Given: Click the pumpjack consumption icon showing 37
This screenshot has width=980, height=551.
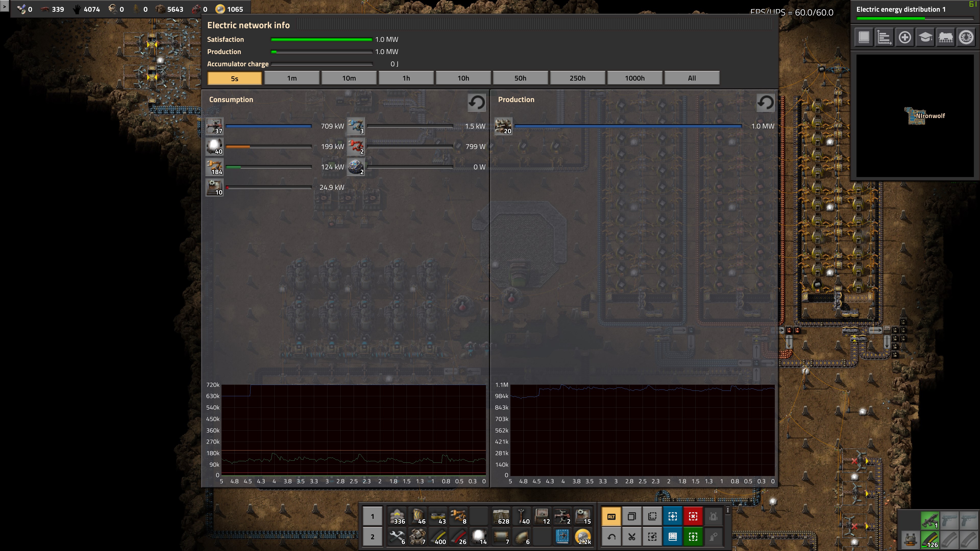Looking at the screenshot, I should 215,126.
